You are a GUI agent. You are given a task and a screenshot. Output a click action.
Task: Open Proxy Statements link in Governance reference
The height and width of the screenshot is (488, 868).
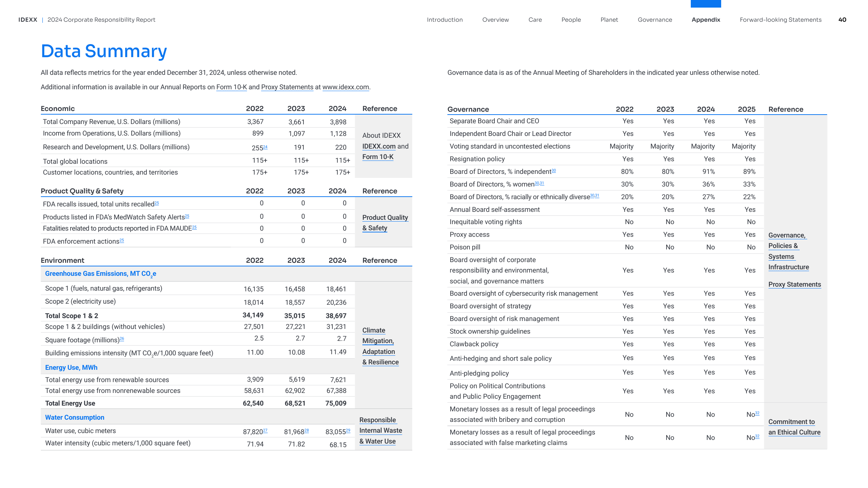pos(795,284)
